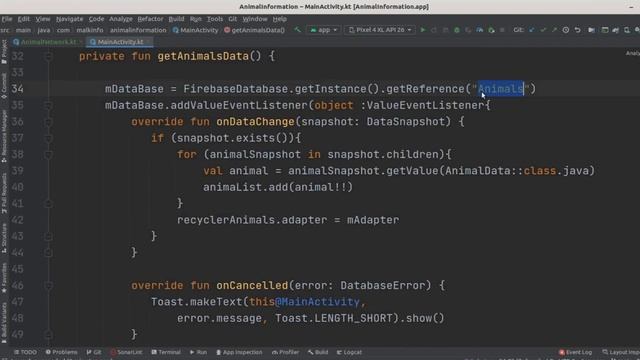Open the Refactor menu
Image resolution: width=640 pixels, height=360 pixels.
click(x=150, y=19)
